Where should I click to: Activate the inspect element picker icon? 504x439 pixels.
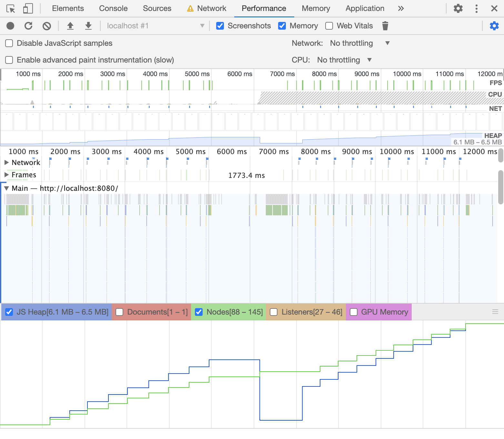(11, 9)
